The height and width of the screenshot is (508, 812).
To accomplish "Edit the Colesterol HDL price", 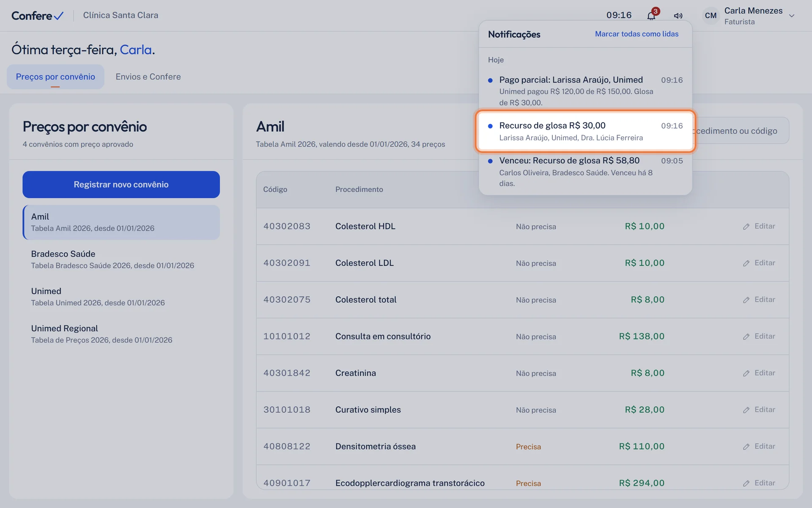I will click(x=759, y=226).
